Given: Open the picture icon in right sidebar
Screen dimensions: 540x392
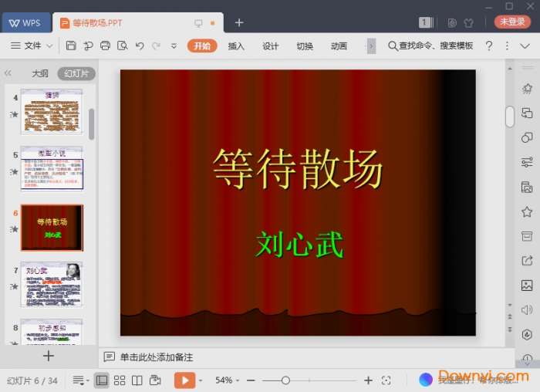Looking at the screenshot, I should point(527,286).
